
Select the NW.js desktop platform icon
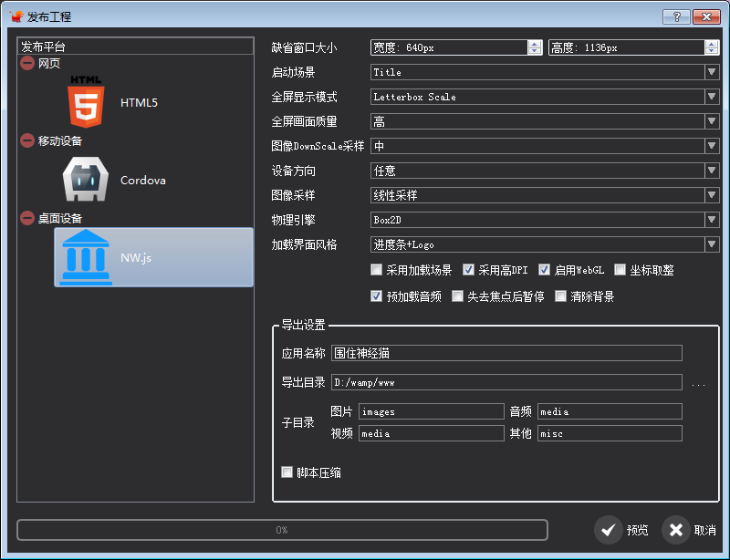(85, 257)
